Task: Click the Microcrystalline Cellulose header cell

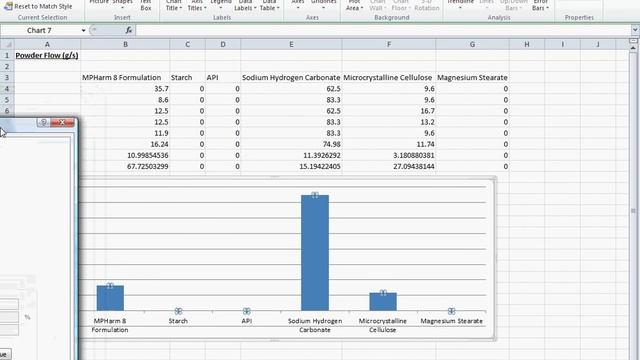Action: (x=389, y=78)
